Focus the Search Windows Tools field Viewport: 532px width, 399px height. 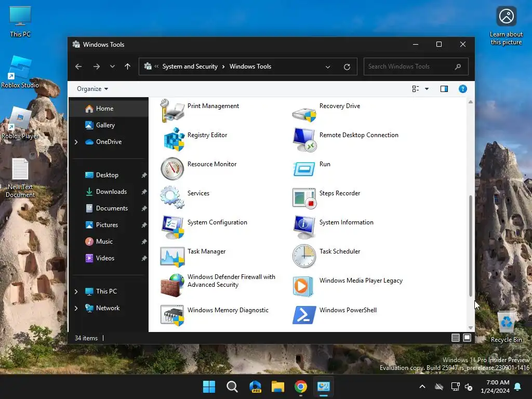click(416, 66)
